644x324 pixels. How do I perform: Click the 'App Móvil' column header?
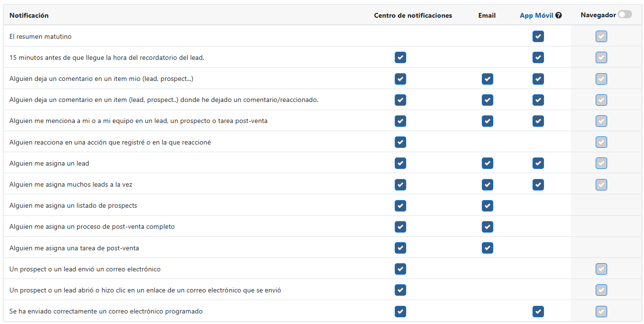536,15
